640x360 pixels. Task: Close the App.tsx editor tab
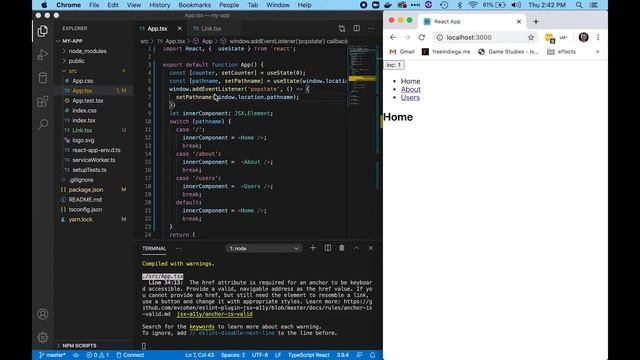tap(180, 29)
